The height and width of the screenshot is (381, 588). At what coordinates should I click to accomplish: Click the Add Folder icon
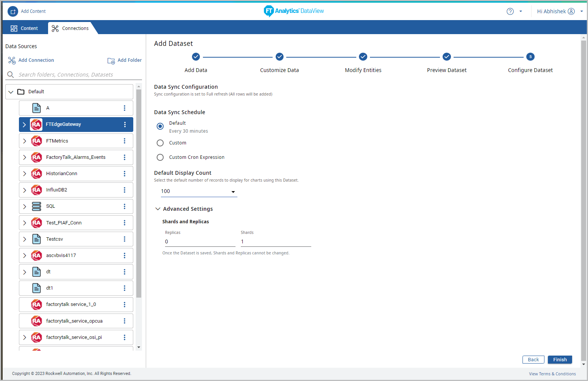(111, 61)
